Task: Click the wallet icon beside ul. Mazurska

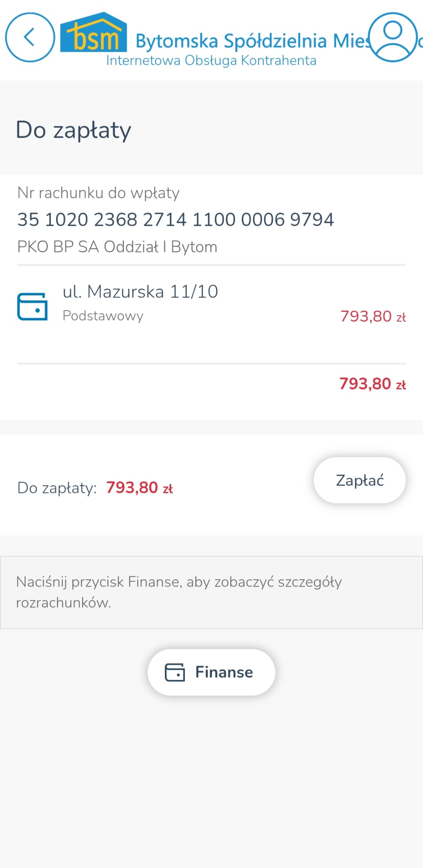Action: click(x=32, y=306)
